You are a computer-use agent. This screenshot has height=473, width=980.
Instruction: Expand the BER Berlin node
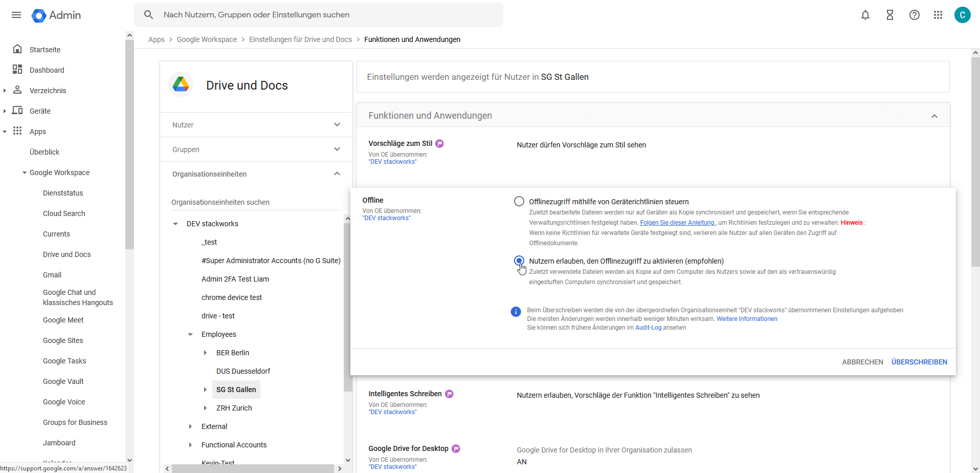pyautogui.click(x=205, y=353)
